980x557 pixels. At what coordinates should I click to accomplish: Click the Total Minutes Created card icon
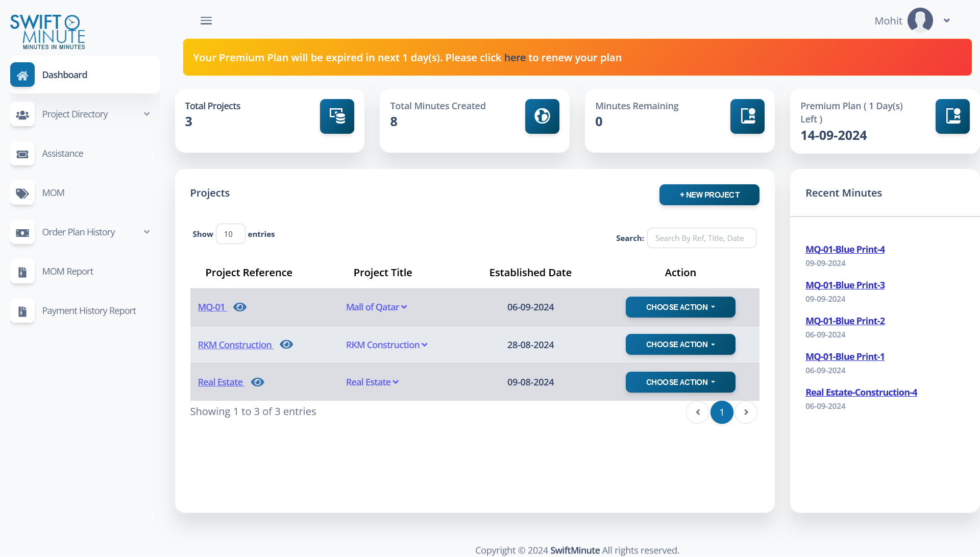pyautogui.click(x=542, y=116)
